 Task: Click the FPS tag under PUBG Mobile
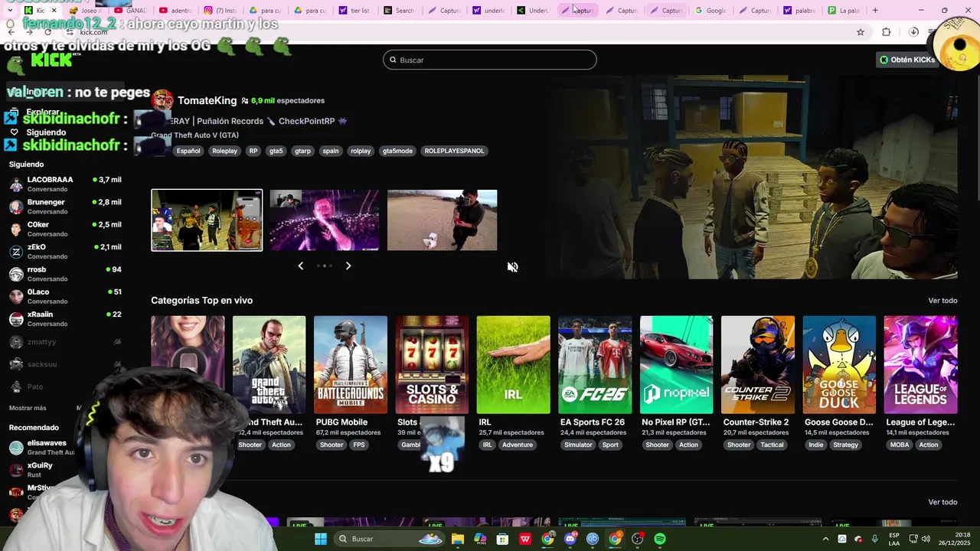[359, 445]
